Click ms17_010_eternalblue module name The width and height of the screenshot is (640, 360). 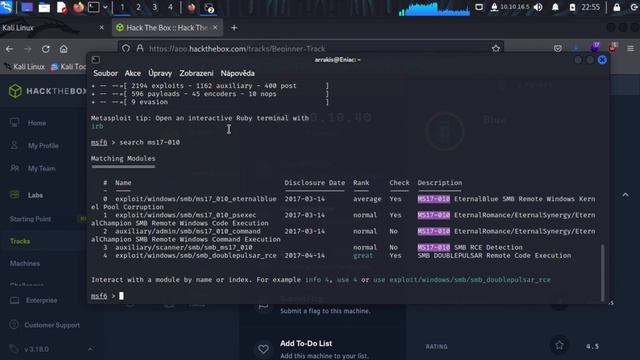pos(196,199)
